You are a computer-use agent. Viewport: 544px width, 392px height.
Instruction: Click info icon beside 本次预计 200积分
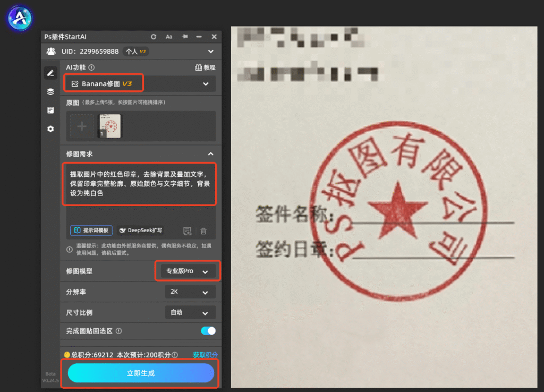pos(175,355)
